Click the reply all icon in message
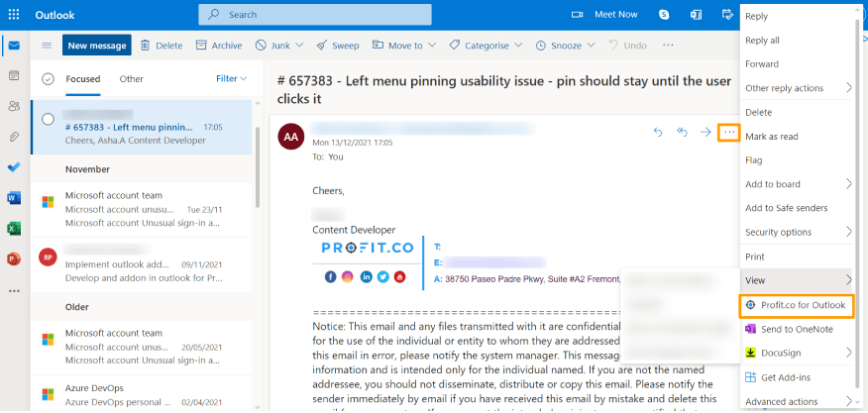868x413 pixels. click(x=682, y=133)
